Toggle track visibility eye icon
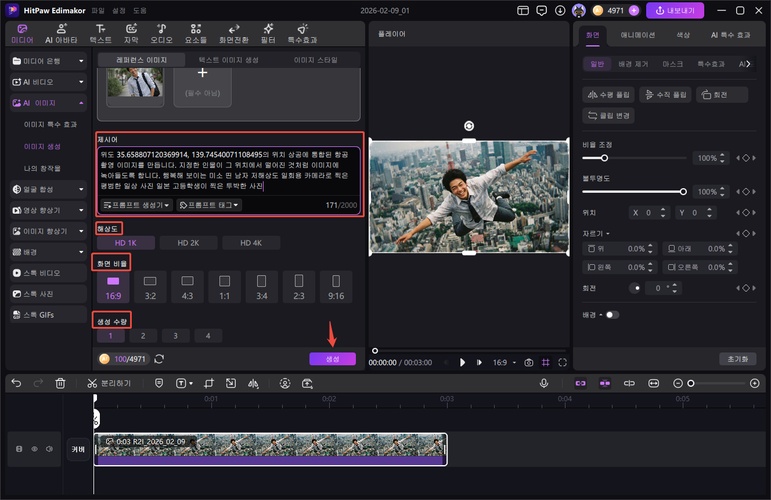771x500 pixels. point(34,449)
